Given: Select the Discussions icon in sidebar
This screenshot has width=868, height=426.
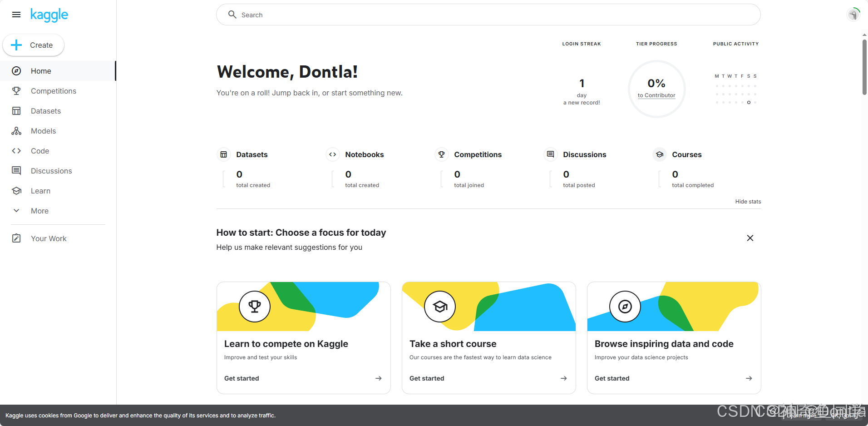Looking at the screenshot, I should click(x=16, y=171).
